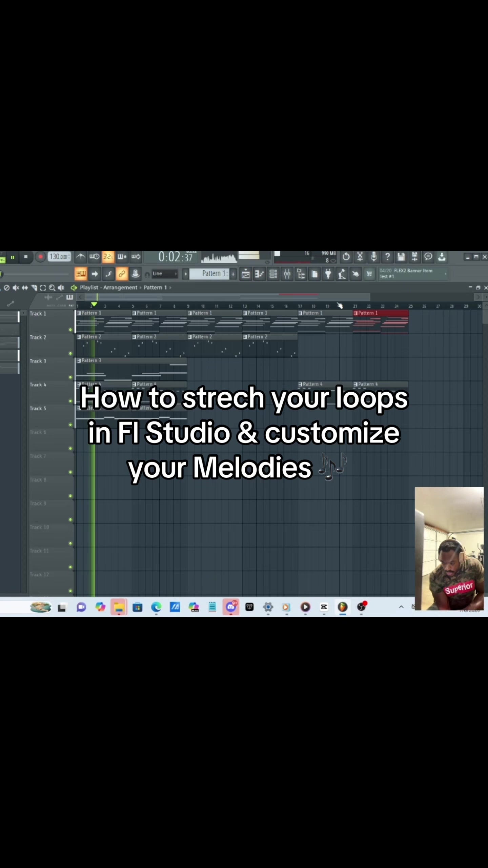The image size is (488, 868).
Task: Open the audio editor scissors icon
Action: pyautogui.click(x=360, y=257)
